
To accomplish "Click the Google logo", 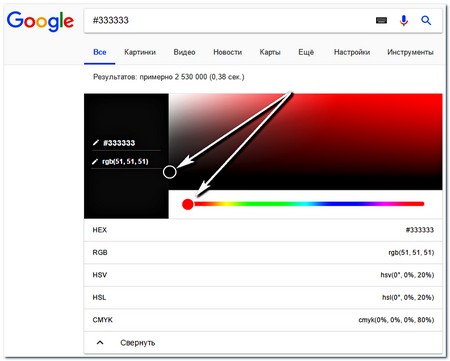I will click(x=40, y=21).
